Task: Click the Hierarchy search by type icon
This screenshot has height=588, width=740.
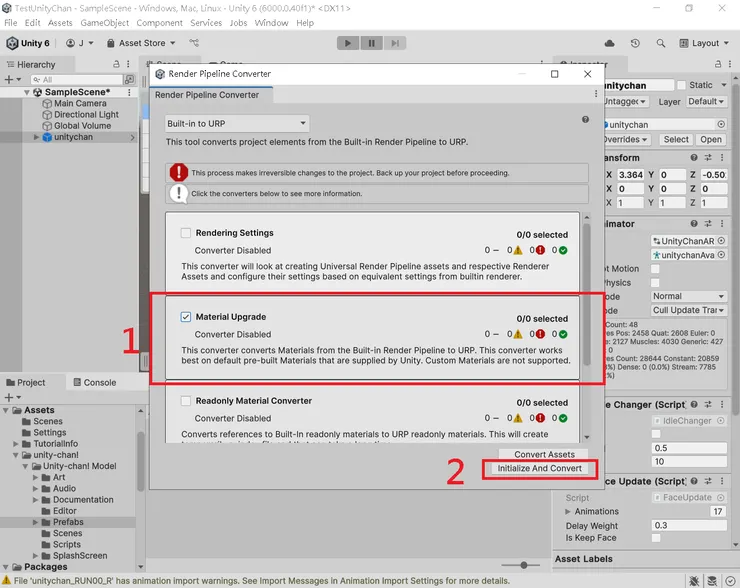Action: click(x=129, y=79)
